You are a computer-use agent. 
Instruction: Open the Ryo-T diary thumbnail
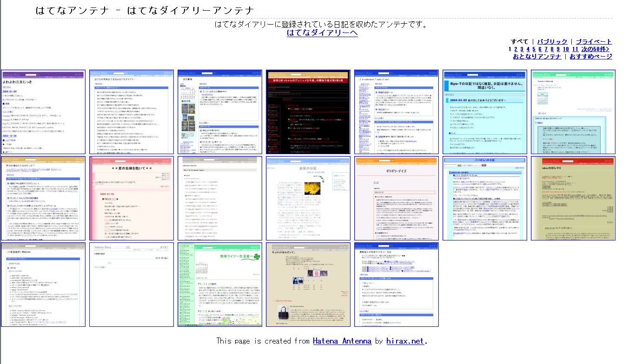click(x=485, y=112)
